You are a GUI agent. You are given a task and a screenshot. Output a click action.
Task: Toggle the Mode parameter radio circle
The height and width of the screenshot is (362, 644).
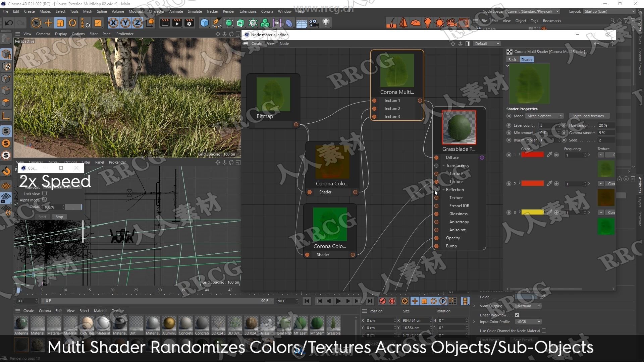(509, 116)
